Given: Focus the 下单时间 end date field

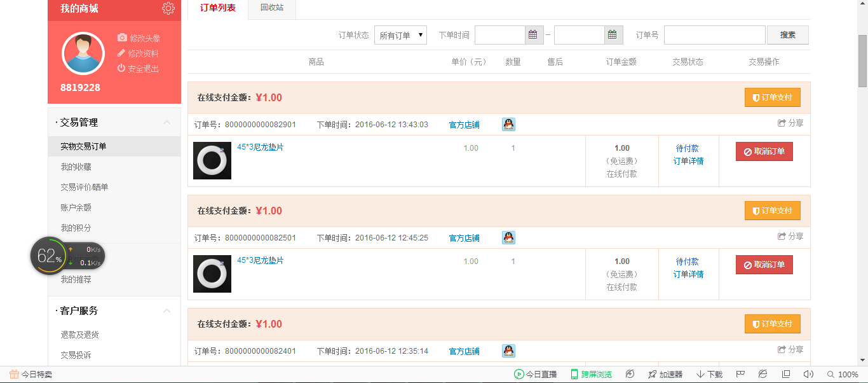Looking at the screenshot, I should pyautogui.click(x=580, y=35).
